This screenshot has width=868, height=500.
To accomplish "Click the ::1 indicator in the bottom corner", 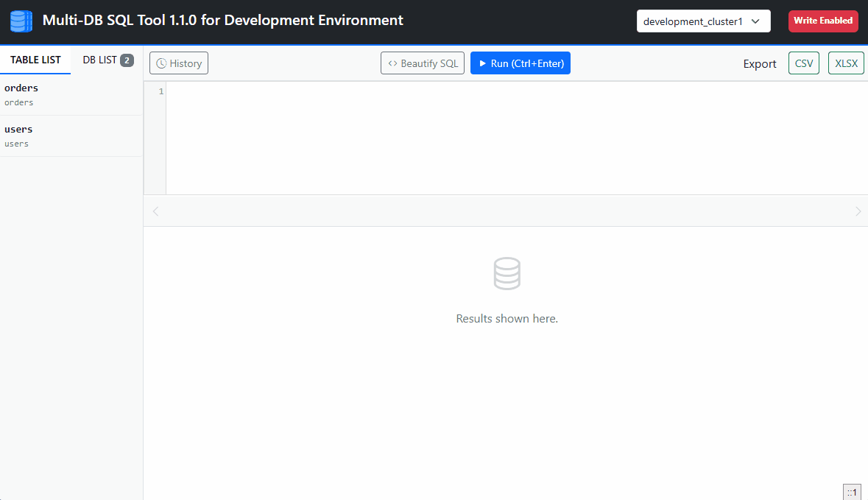I will pyautogui.click(x=852, y=491).
